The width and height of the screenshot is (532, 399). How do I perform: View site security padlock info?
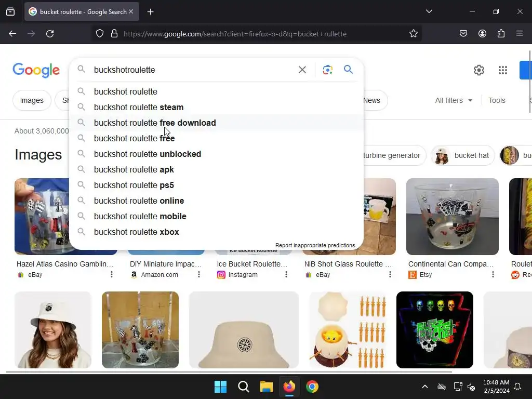click(114, 34)
